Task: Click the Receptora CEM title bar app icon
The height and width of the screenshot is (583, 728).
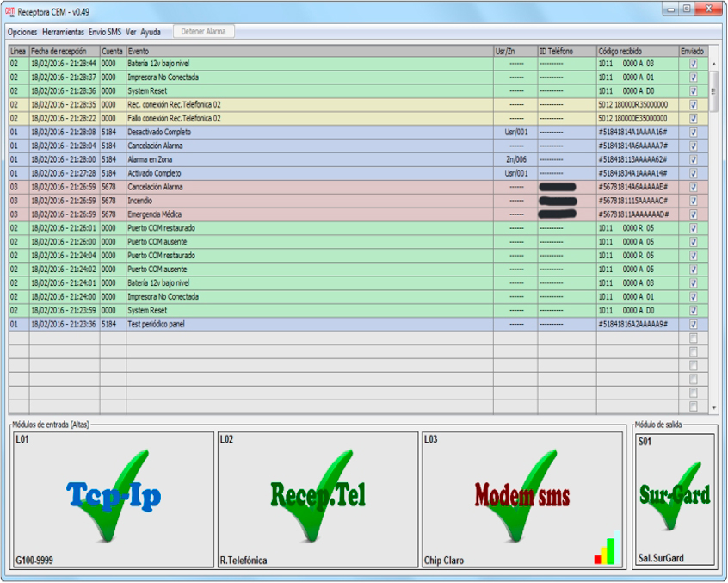Action: [x=10, y=9]
